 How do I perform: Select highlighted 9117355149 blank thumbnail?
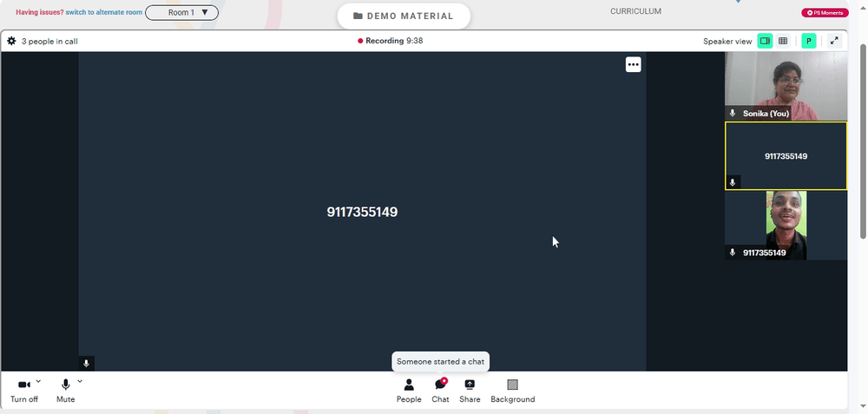pos(786,156)
